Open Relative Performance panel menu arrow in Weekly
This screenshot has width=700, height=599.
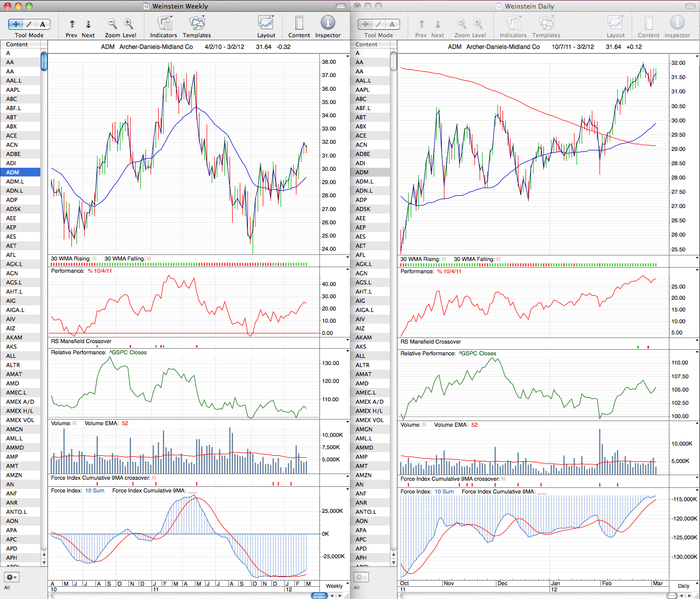347,352
